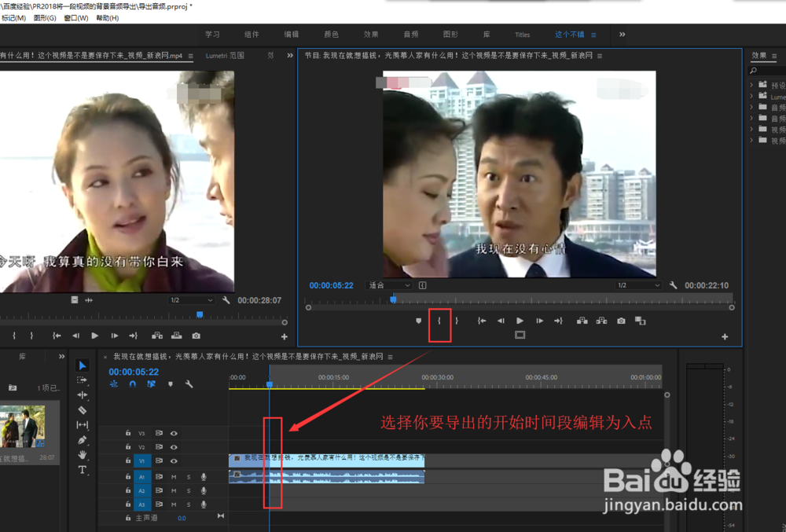The height and width of the screenshot is (532, 786).
Task: Click Drag Video Only icon in Source monitor
Action: (74, 300)
